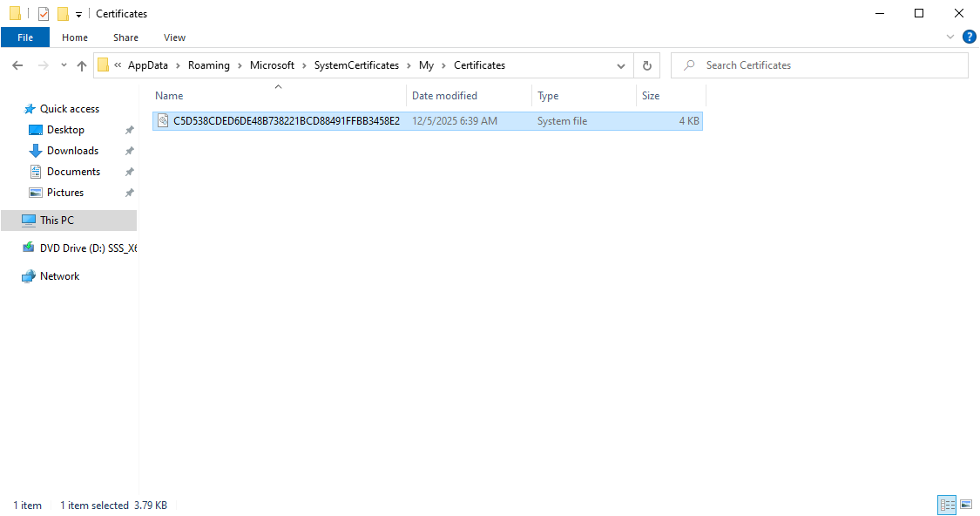
Task: Go up one folder level arrow
Action: point(82,65)
